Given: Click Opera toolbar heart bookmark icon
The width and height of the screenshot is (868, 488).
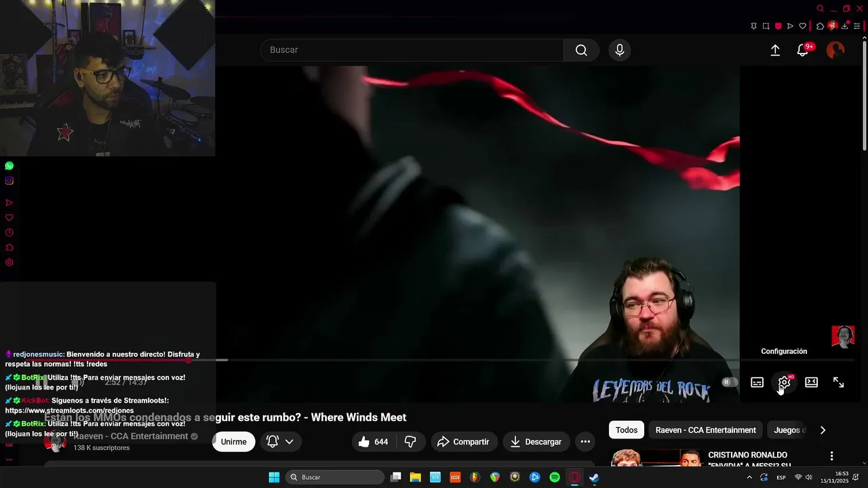Looking at the screenshot, I should tap(803, 26).
